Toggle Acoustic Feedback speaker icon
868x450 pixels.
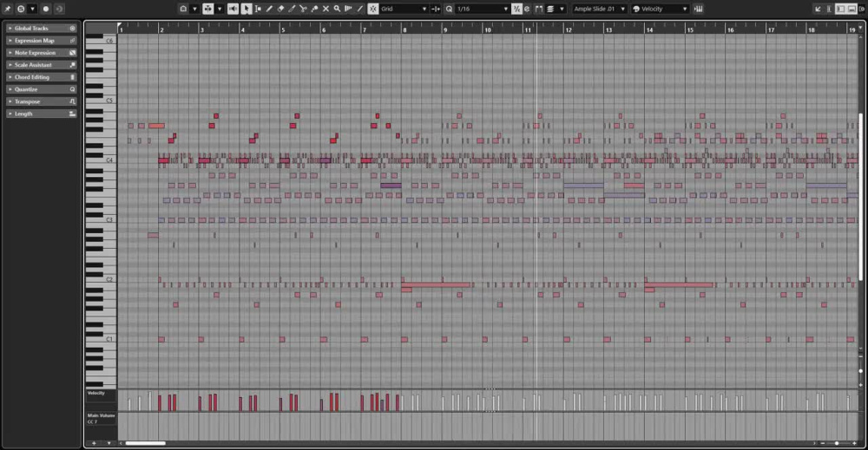233,9
